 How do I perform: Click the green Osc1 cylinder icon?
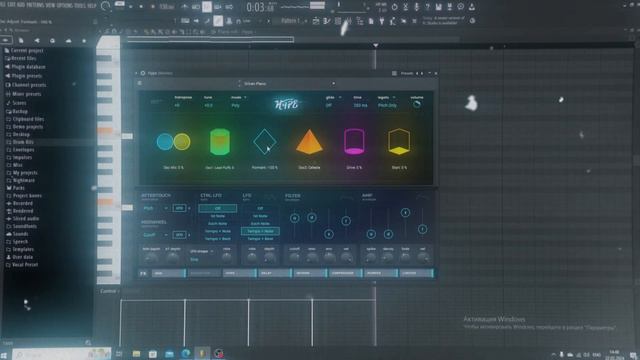tap(220, 142)
